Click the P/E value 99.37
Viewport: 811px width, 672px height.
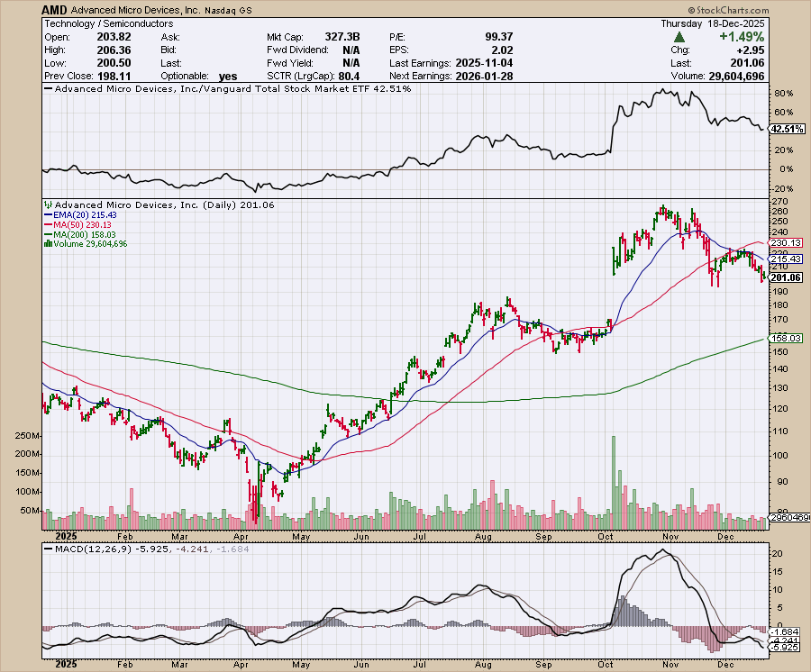[x=499, y=37]
